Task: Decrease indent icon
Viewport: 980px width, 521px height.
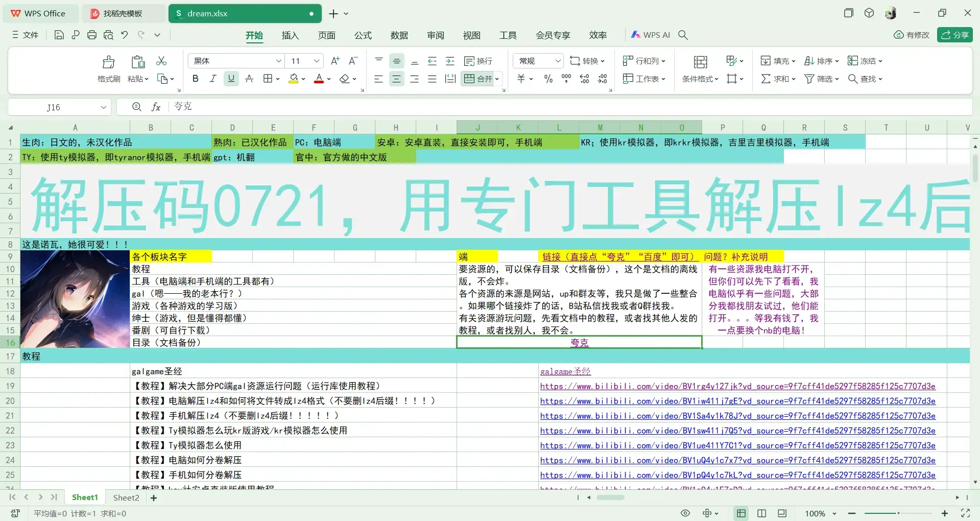Action: point(432,61)
